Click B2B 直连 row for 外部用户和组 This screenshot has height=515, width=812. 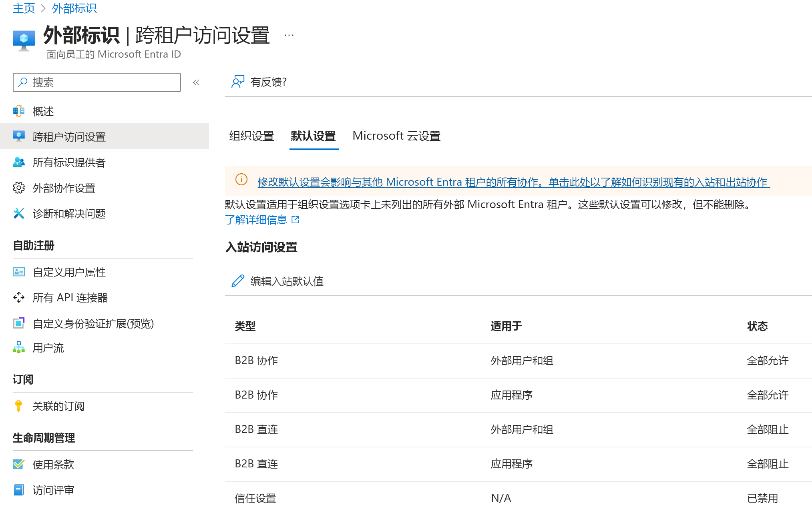[518, 429]
